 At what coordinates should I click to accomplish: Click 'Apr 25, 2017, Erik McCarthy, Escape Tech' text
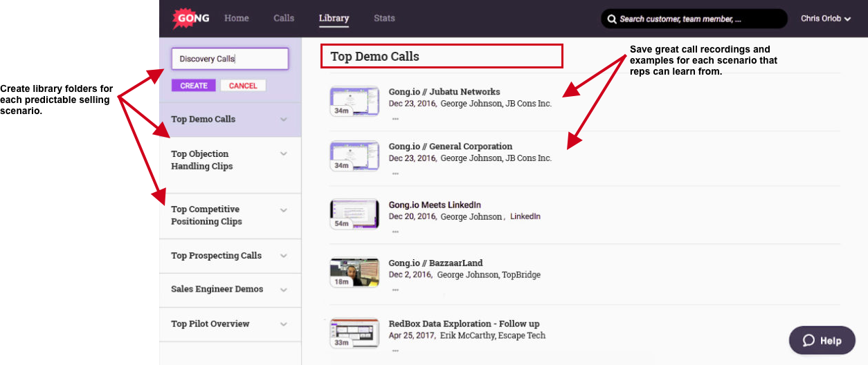coord(467,335)
